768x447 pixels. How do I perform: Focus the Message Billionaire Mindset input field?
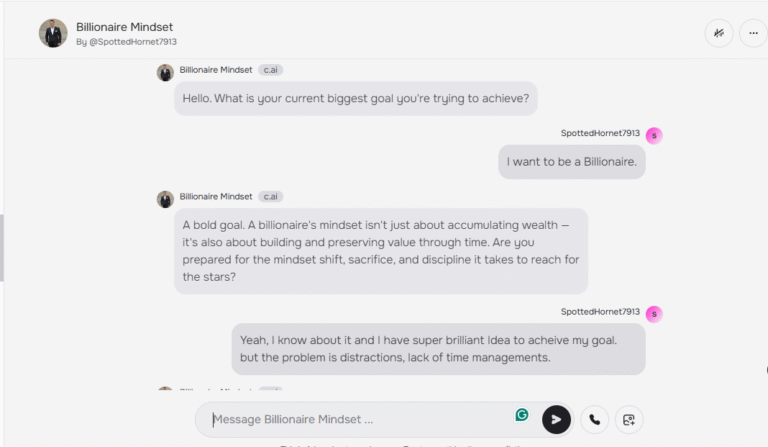point(360,420)
